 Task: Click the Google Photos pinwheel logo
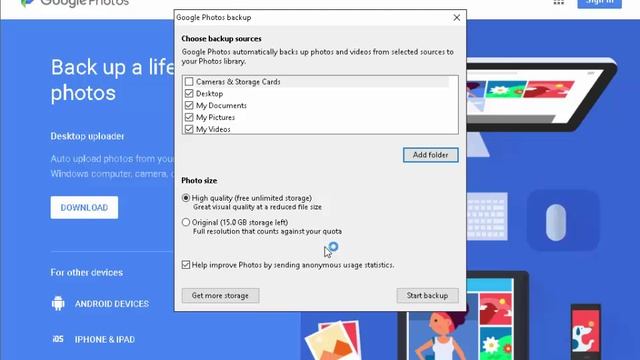tap(27, 3)
